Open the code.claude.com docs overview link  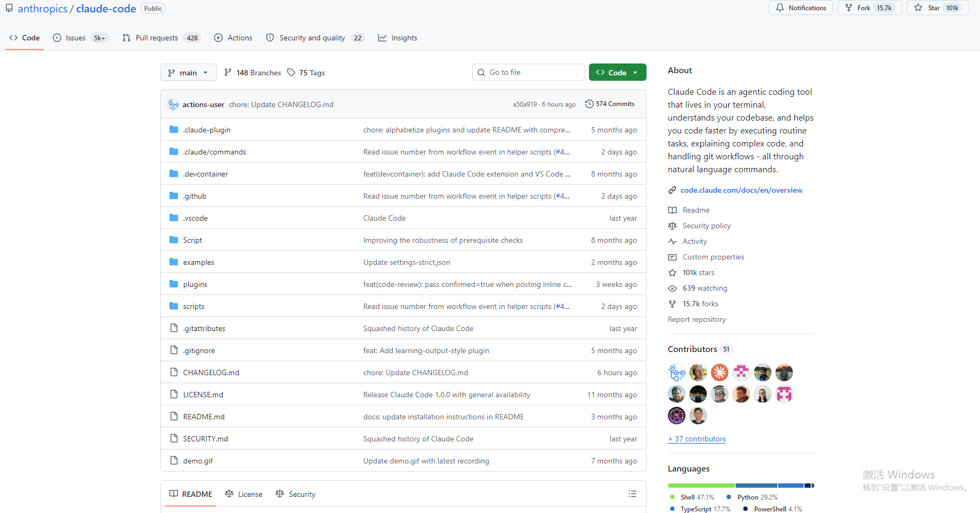(741, 190)
